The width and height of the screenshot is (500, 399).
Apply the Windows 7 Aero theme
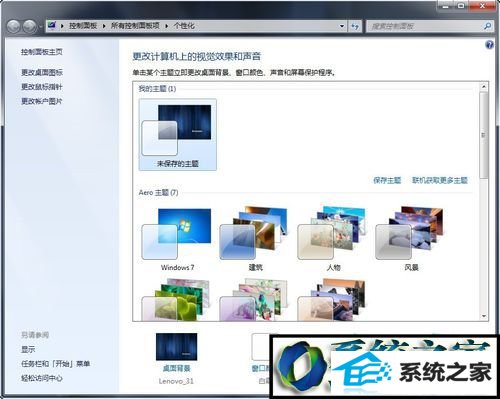(177, 239)
